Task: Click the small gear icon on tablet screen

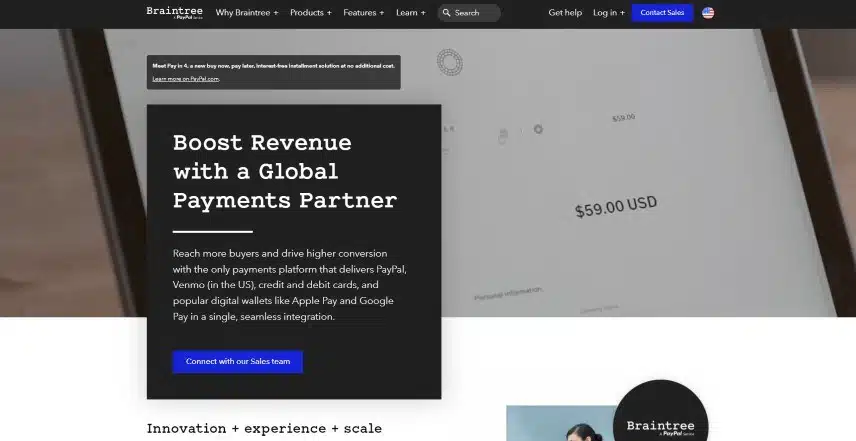Action: (538, 129)
